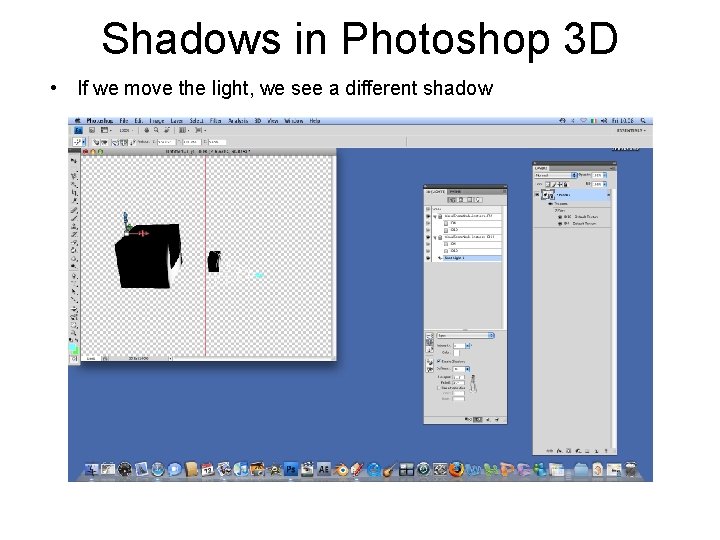
Task: Open the zoom level dropdown in application bar
Action: 125,130
